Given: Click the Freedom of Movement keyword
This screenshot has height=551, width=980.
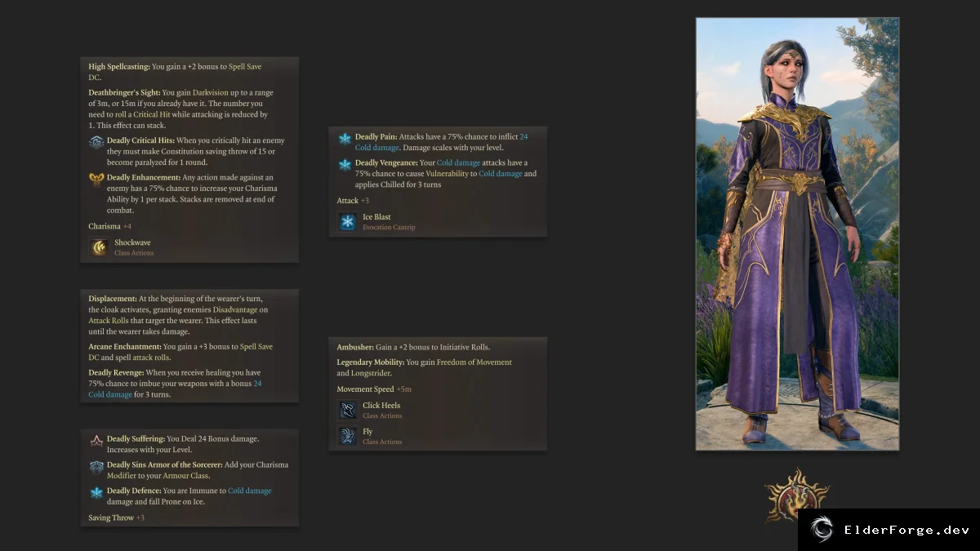Looking at the screenshot, I should 474,362.
